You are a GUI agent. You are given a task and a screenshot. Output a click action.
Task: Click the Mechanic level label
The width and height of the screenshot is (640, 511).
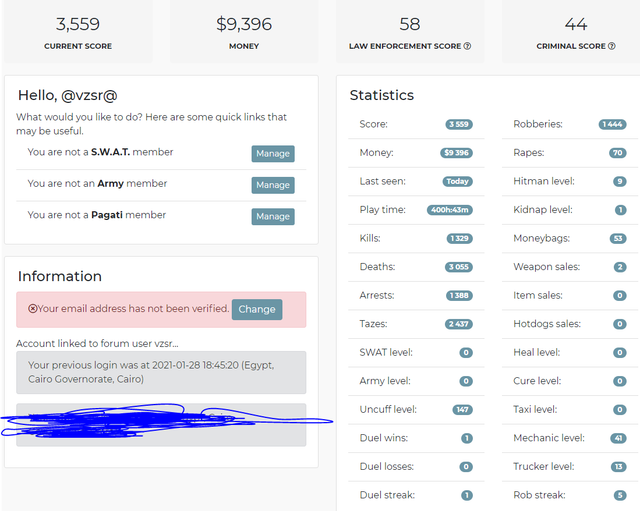549,438
